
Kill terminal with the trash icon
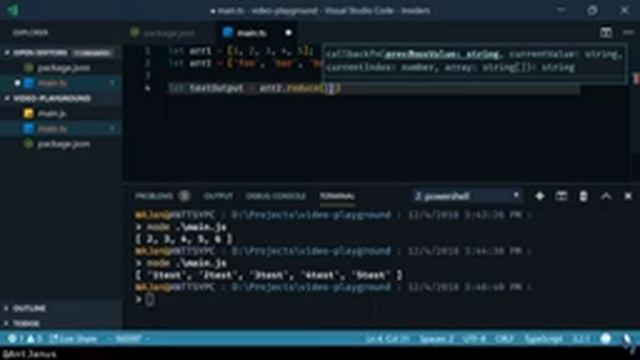pyautogui.click(x=583, y=196)
